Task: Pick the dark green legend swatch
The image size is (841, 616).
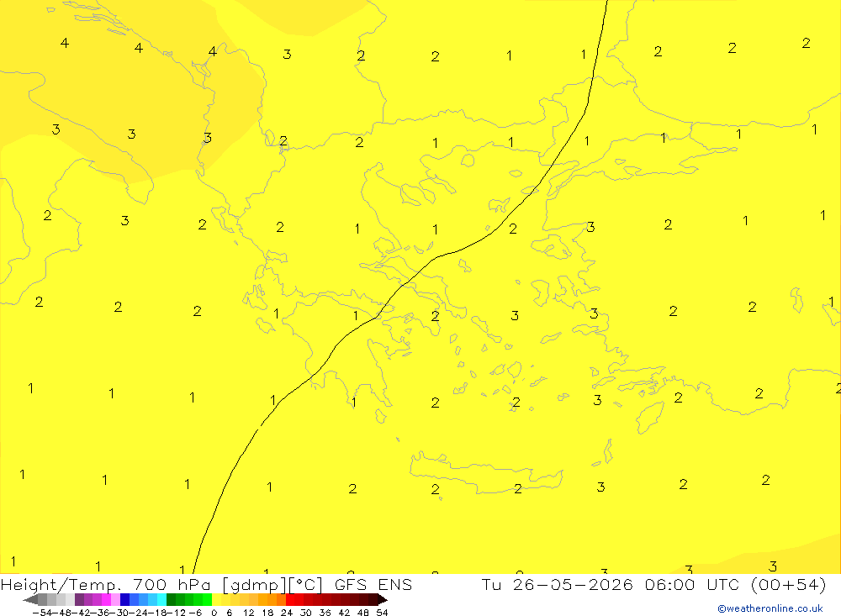Action: 171,600
